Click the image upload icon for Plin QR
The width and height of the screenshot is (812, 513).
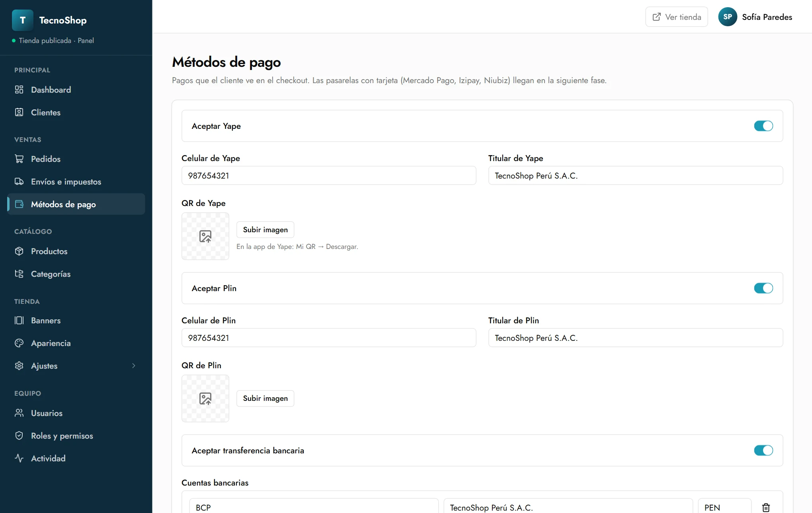[x=205, y=398]
